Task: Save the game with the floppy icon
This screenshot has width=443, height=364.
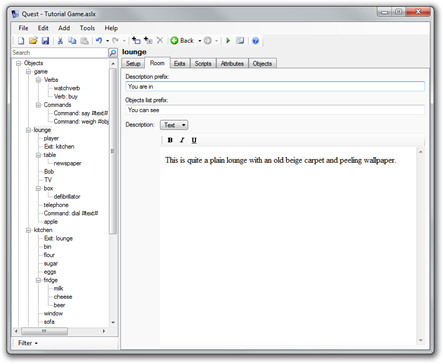Action: 45,41
